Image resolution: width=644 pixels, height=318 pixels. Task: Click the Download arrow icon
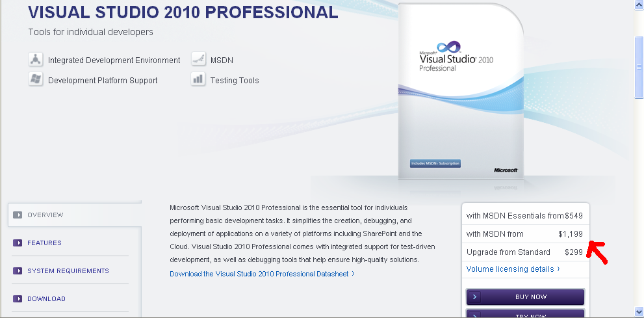click(18, 298)
